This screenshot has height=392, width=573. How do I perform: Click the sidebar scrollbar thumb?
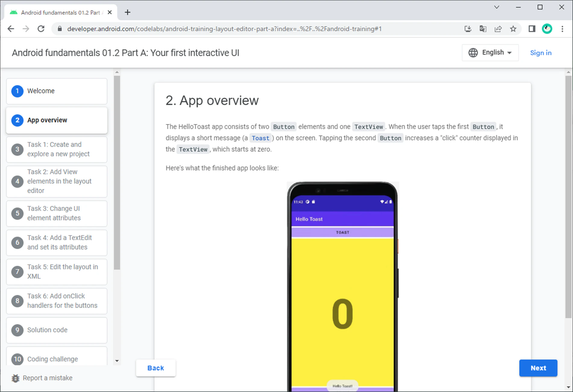[117, 173]
